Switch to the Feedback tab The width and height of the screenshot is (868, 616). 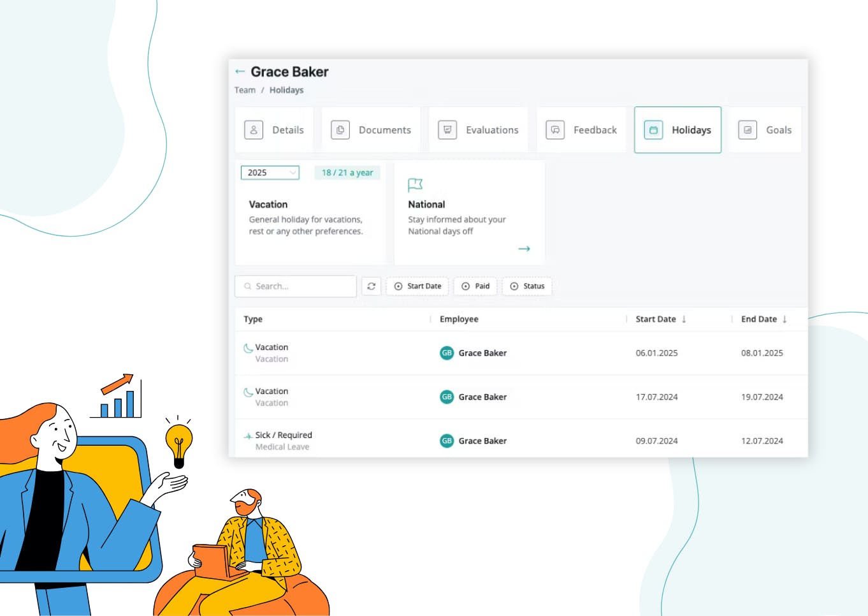tap(581, 130)
